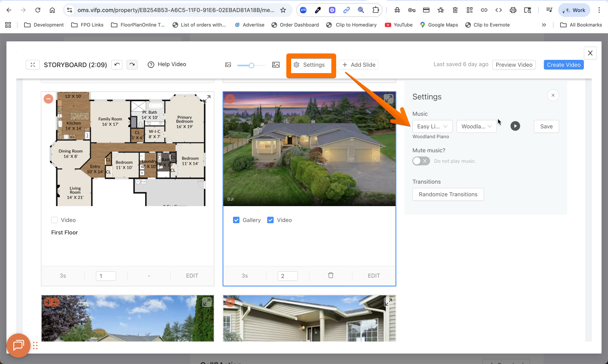Delete slide 2 using trash icon
The height and width of the screenshot is (364, 608).
point(331,276)
